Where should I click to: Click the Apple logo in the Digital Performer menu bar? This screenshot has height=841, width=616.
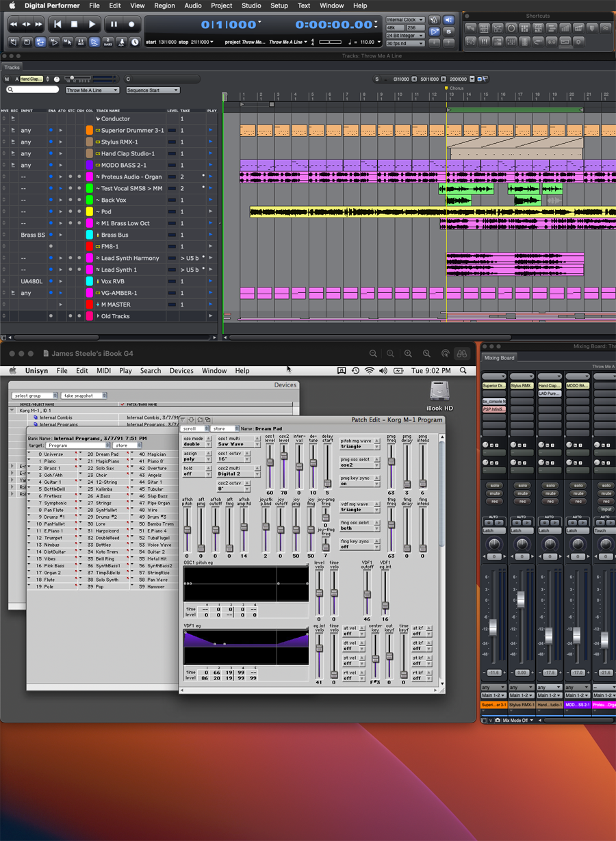point(12,5)
